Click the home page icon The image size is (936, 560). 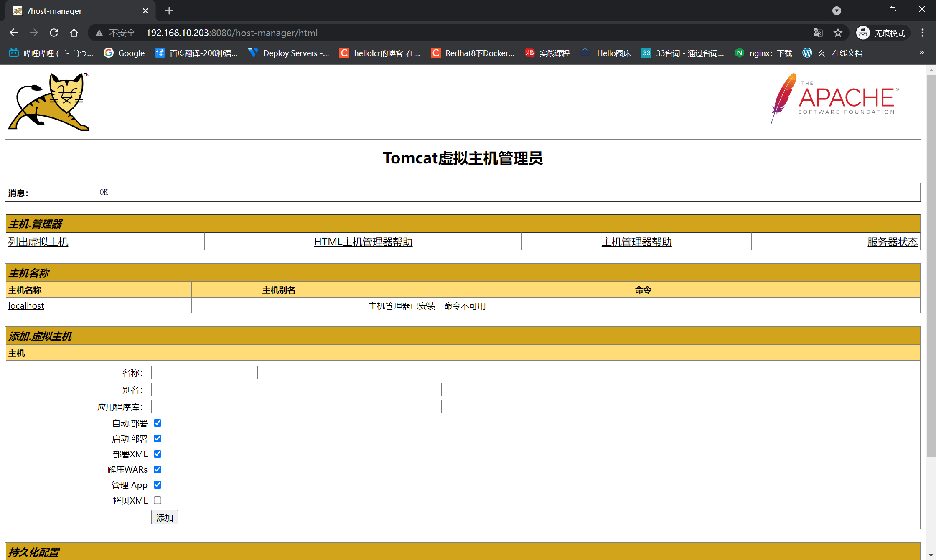pos(74,33)
